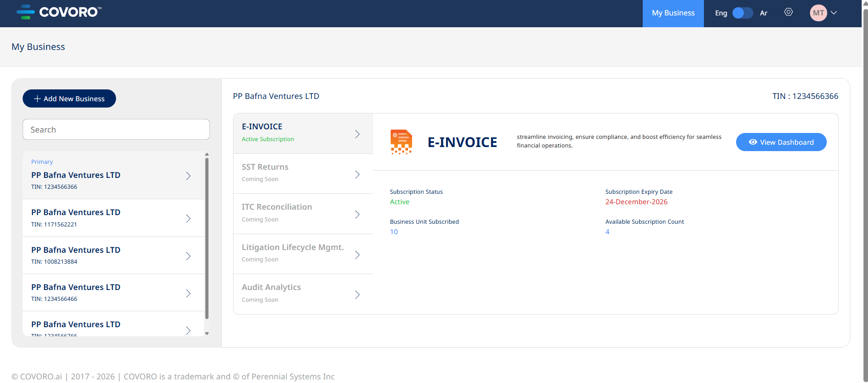Click chevron beside Audit Analytics
Viewport: 868px width, 383px height.
pyautogui.click(x=357, y=295)
